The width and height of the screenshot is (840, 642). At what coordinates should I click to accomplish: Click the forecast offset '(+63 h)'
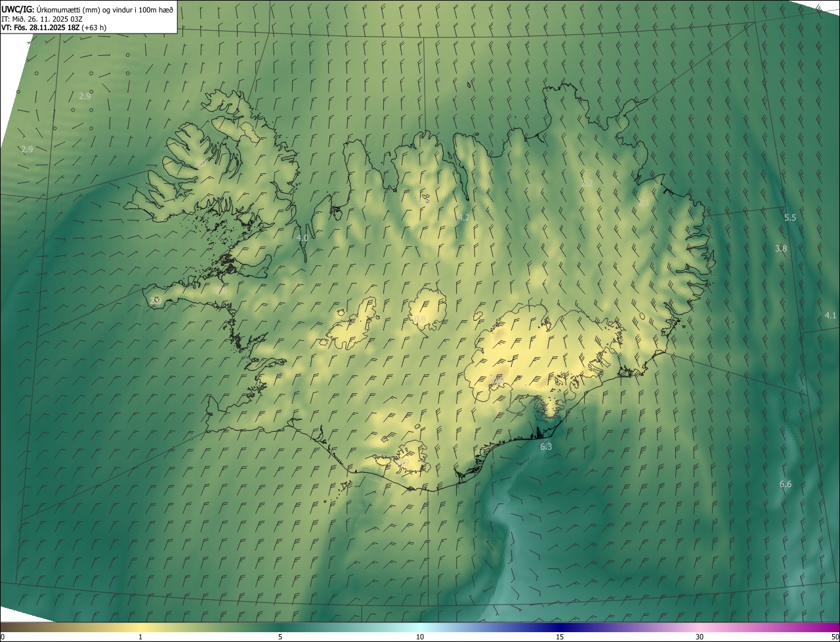click(x=94, y=28)
